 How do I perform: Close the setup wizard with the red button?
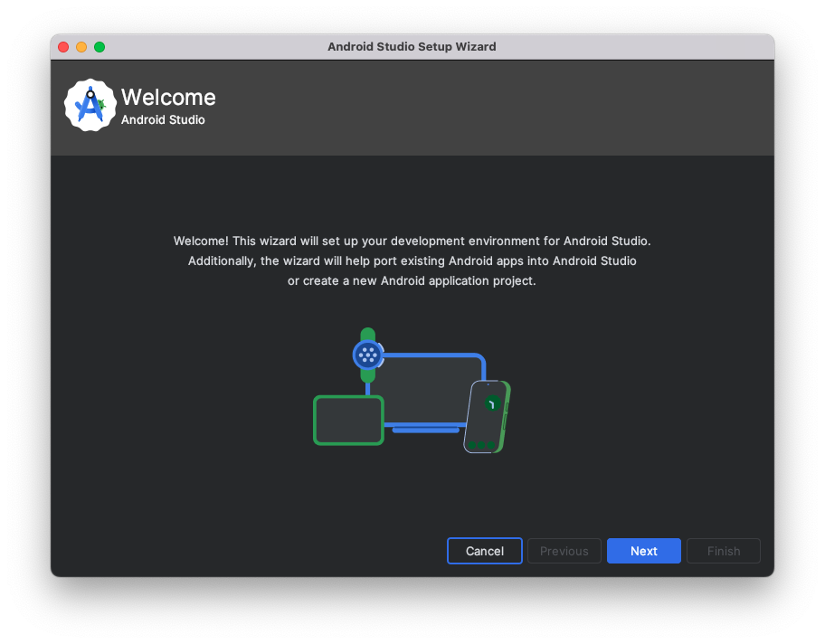click(63, 47)
